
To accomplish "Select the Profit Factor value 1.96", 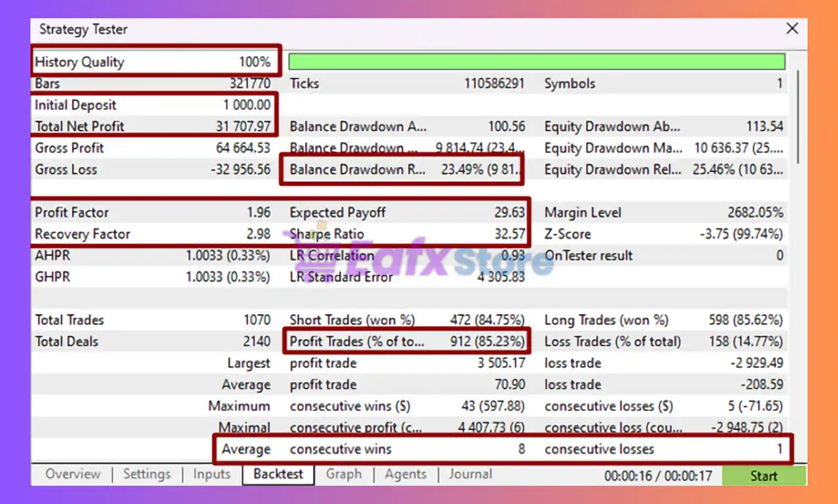I will click(258, 213).
